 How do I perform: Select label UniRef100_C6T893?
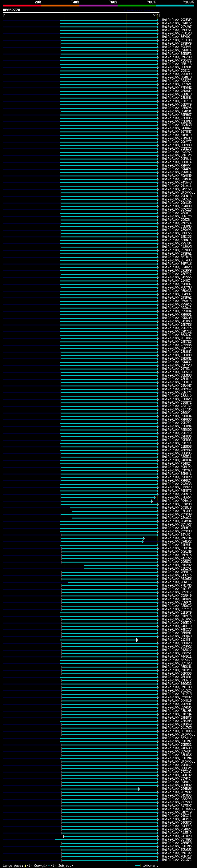point(176,839)
